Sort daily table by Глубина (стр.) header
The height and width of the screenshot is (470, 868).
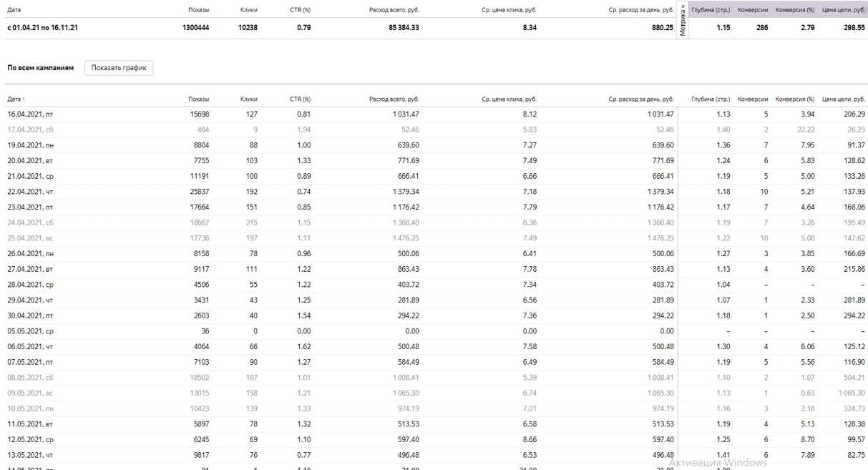711,99
